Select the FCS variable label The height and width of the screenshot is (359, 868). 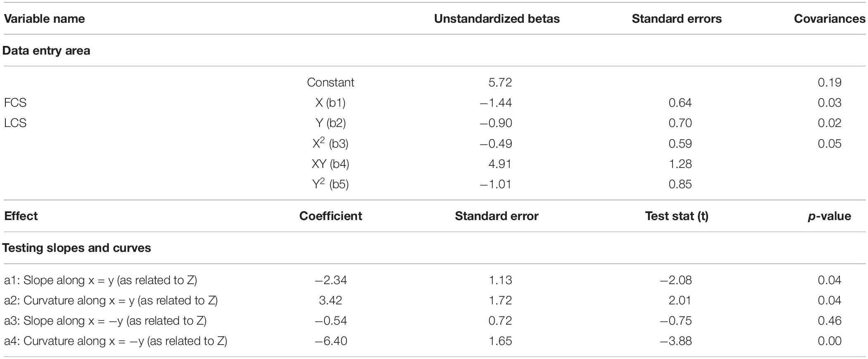point(15,103)
